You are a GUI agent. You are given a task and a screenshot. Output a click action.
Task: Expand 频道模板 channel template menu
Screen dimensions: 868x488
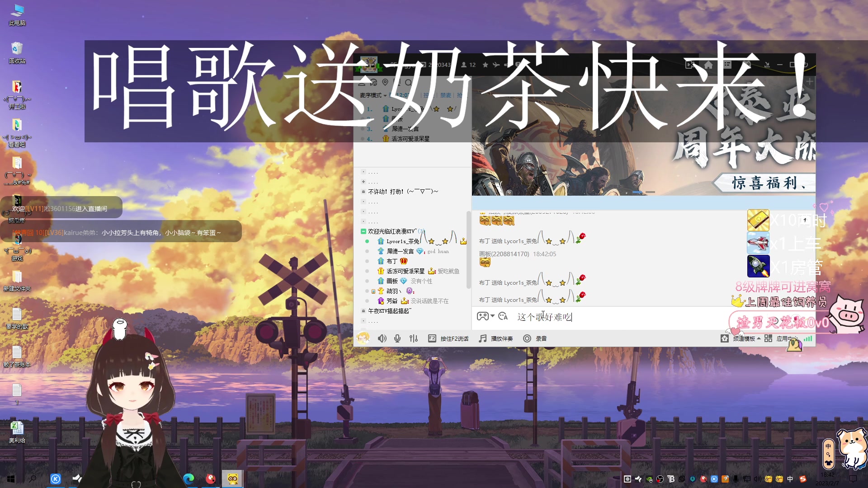coord(746,338)
